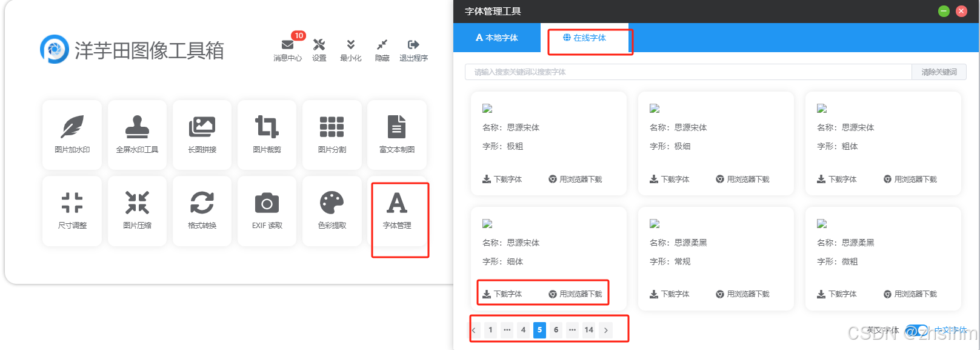
Task: Go to last page 14
Action: [x=588, y=330]
